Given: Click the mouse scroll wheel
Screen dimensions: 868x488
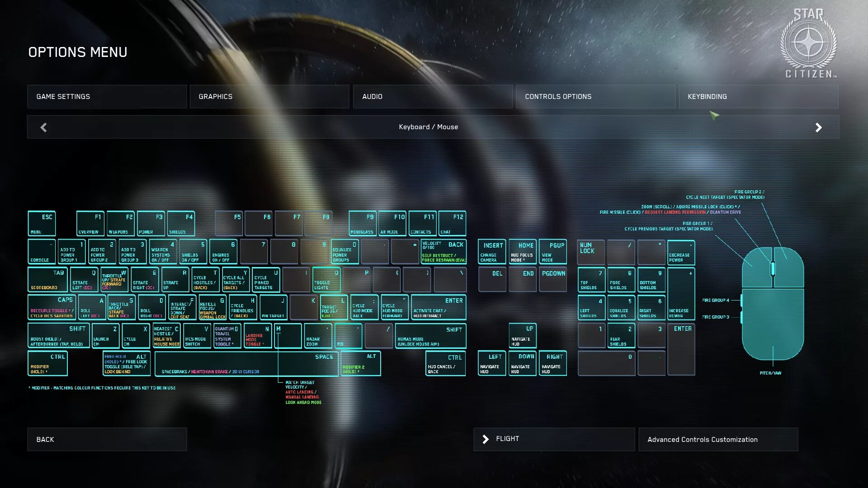Looking at the screenshot, I should (773, 268).
